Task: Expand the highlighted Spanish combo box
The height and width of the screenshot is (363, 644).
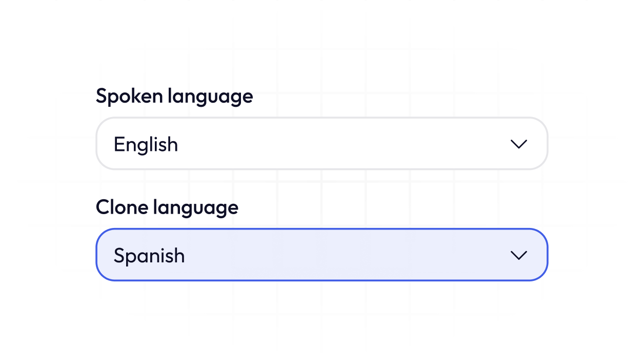Action: pyautogui.click(x=321, y=255)
